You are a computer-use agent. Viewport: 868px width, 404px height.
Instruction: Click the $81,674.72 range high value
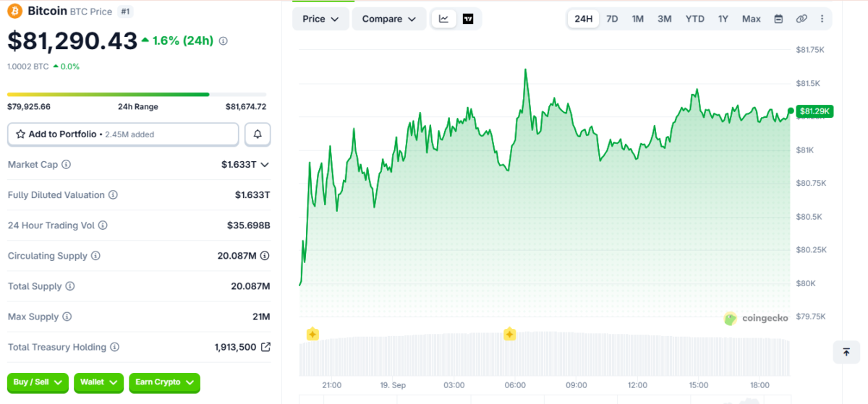[x=246, y=107]
